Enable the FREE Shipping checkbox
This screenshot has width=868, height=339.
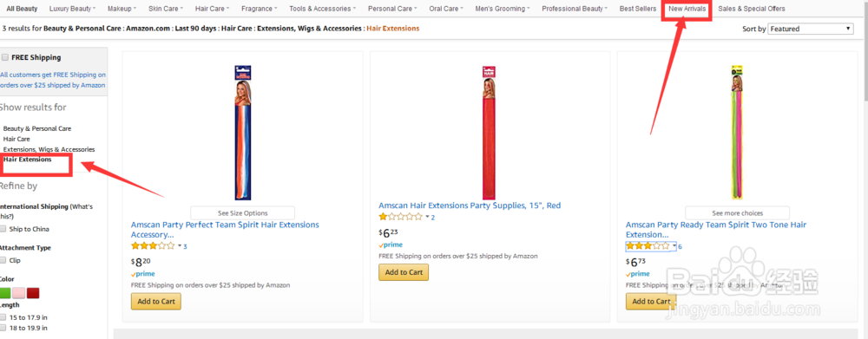click(x=5, y=57)
